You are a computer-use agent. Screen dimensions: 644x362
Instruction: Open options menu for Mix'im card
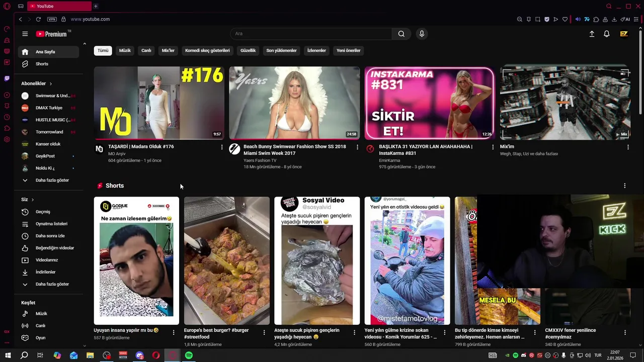[x=628, y=147]
